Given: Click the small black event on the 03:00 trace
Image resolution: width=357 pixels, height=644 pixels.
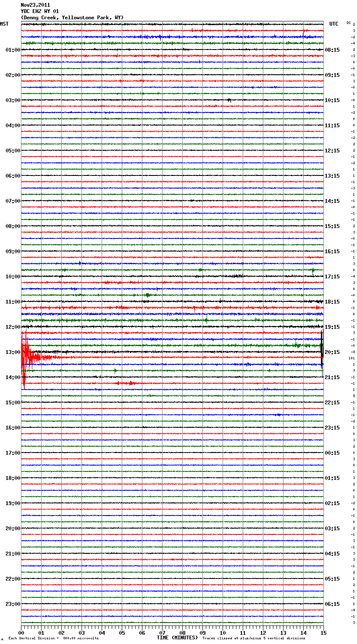Looking at the screenshot, I should pos(229,100).
